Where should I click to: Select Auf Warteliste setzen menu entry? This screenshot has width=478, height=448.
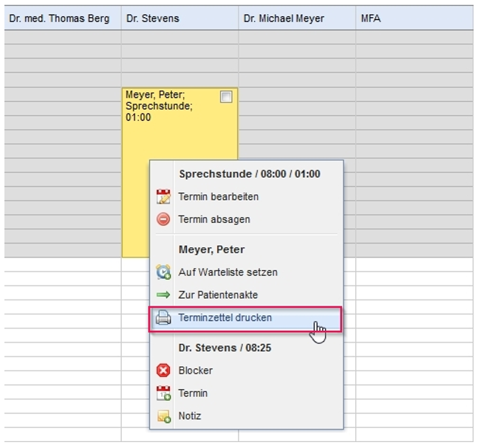pos(228,272)
